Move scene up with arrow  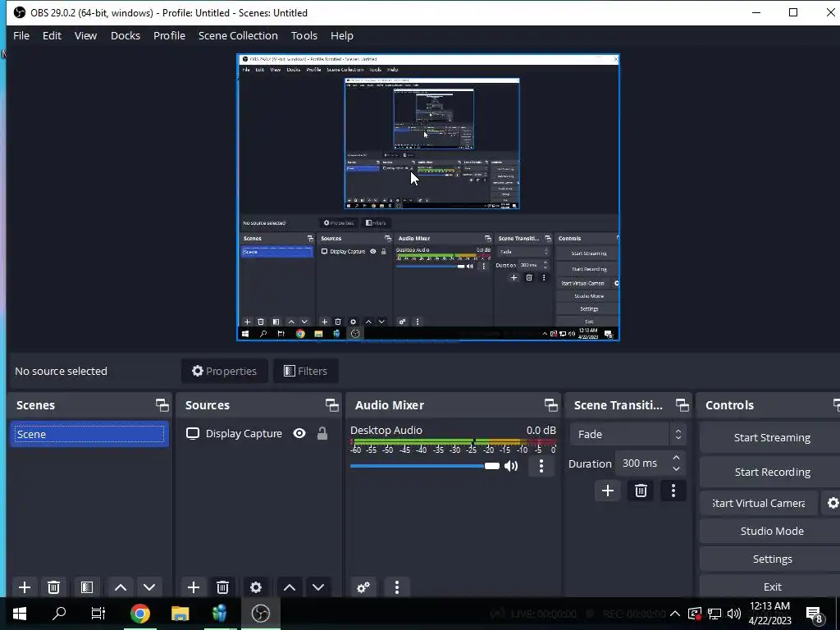121,587
